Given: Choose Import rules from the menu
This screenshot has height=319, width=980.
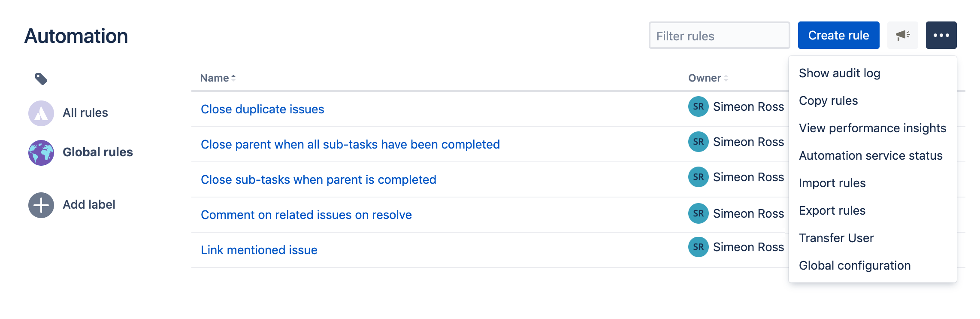Looking at the screenshot, I should [832, 183].
